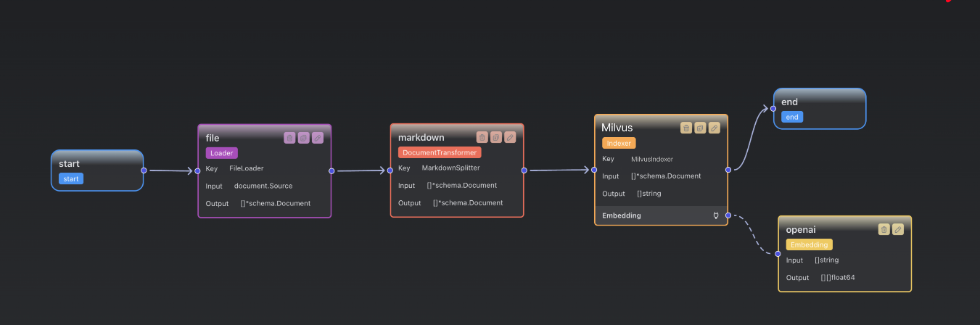The width and height of the screenshot is (980, 325).
Task: Select the start node title
Action: coord(69,164)
